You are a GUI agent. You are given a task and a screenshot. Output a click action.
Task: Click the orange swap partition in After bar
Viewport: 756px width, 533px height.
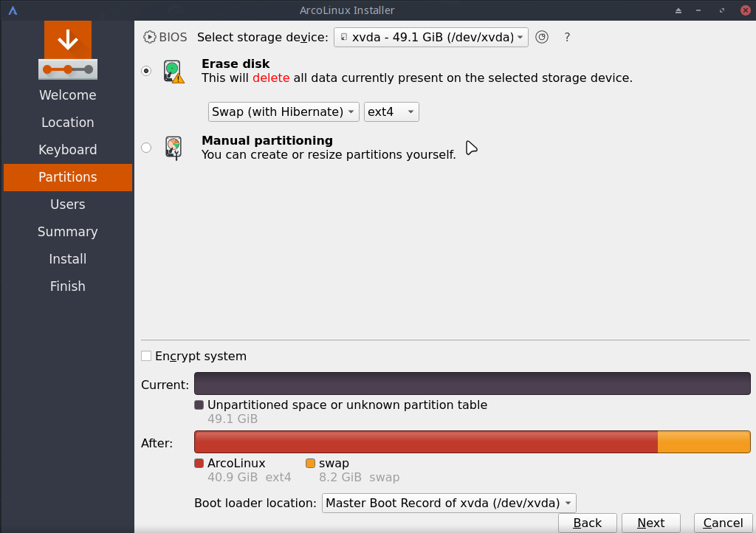(x=704, y=442)
